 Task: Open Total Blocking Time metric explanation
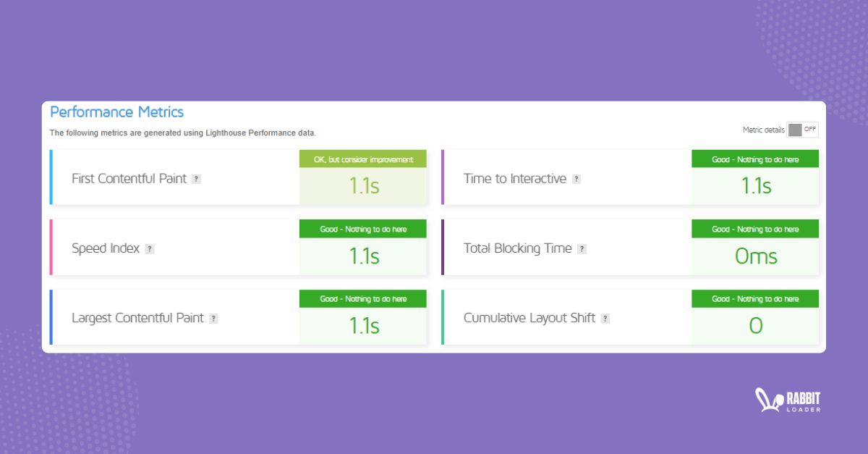click(582, 248)
